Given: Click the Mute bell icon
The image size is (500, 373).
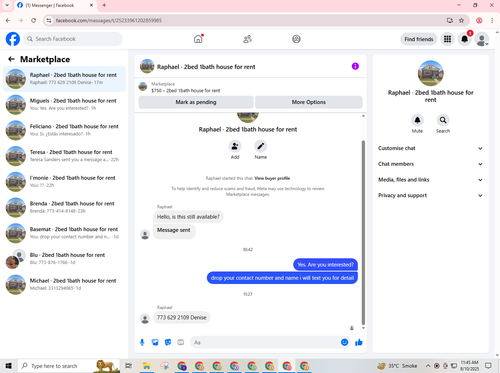Looking at the screenshot, I should [x=417, y=120].
